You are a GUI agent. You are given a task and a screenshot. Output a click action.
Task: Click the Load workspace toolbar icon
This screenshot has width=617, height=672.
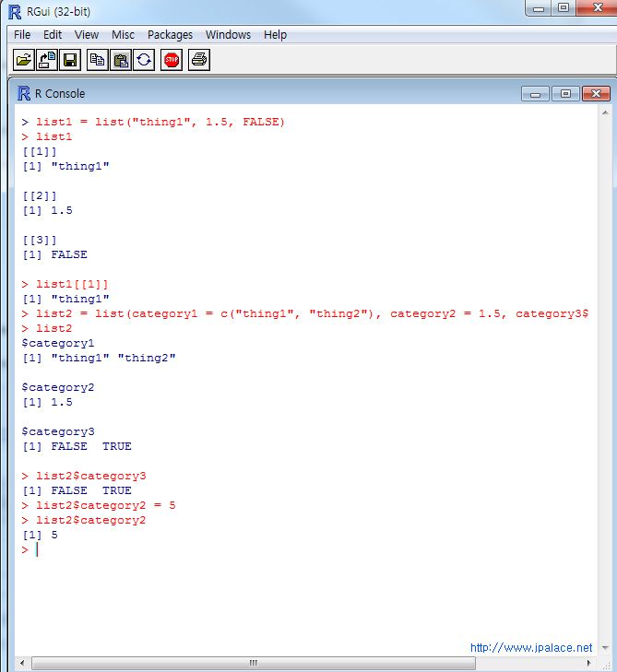pos(46,60)
